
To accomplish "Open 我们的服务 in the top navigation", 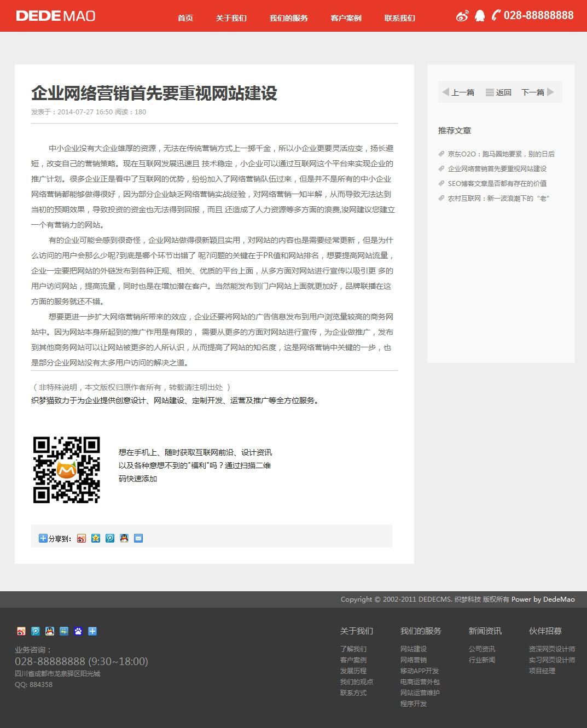I will (x=288, y=18).
